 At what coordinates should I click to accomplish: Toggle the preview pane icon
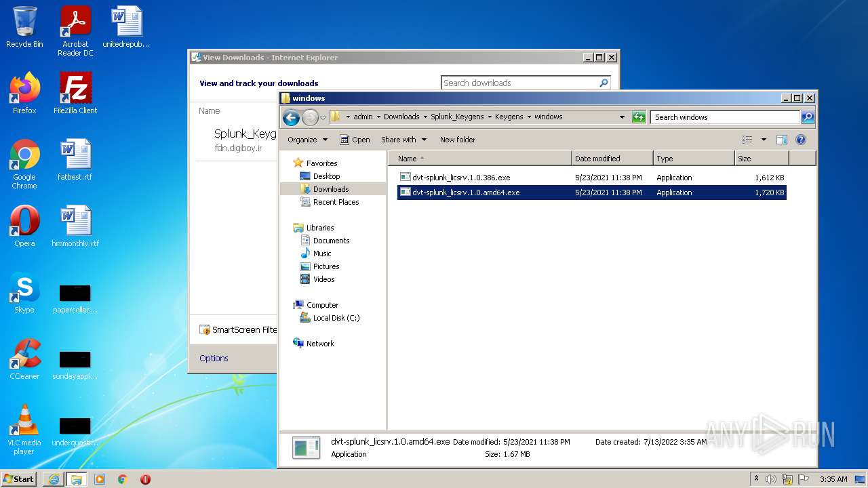781,140
